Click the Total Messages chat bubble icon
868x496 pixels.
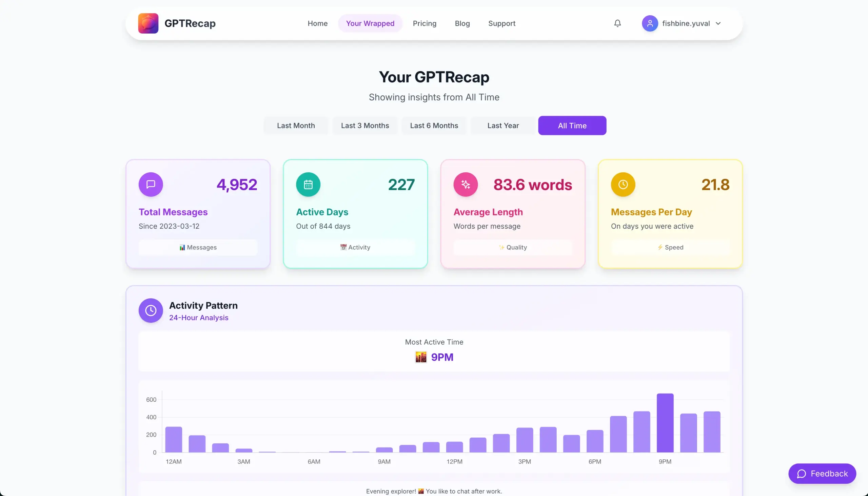151,184
